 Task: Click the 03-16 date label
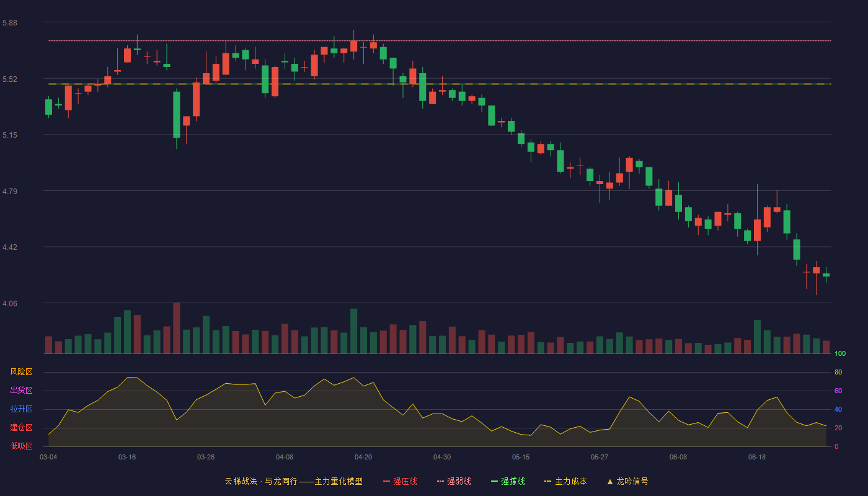pyautogui.click(x=127, y=457)
